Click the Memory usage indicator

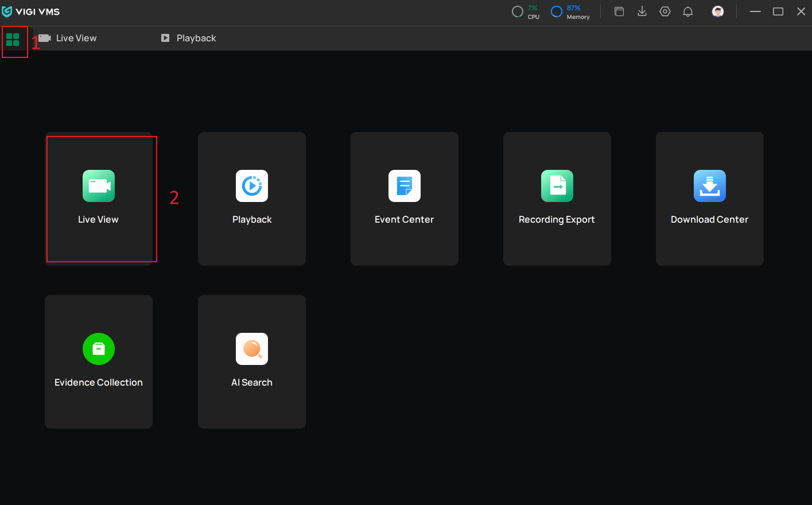click(x=570, y=12)
